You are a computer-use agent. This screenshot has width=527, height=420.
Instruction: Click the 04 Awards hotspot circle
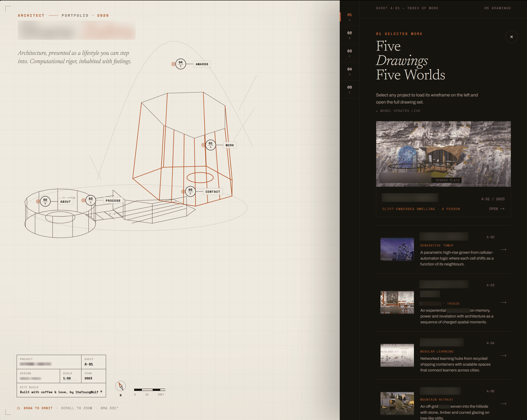[181, 64]
